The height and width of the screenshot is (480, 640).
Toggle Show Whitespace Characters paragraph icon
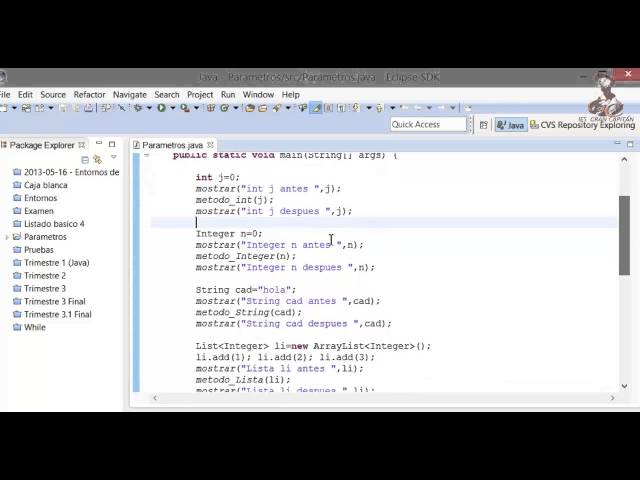tap(341, 108)
